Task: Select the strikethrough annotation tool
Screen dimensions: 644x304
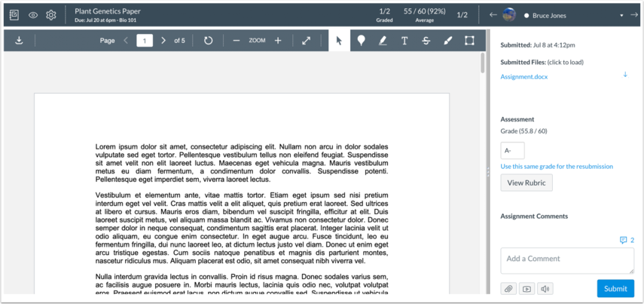Action: pos(426,41)
